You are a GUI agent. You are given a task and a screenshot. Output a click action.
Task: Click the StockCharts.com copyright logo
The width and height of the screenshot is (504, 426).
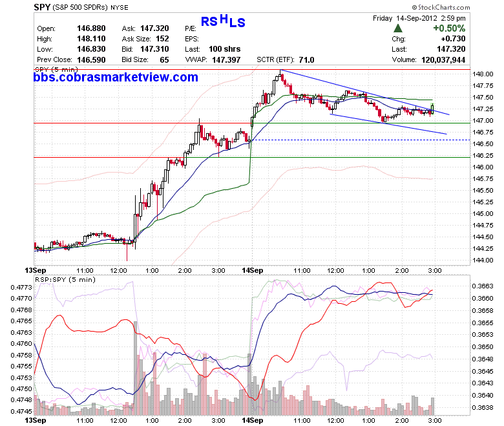441,7
